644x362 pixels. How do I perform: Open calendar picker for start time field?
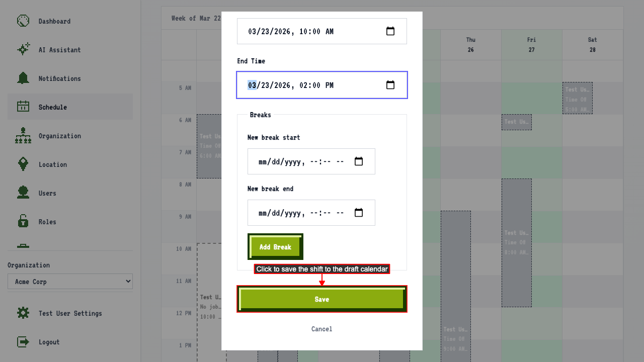tap(390, 31)
